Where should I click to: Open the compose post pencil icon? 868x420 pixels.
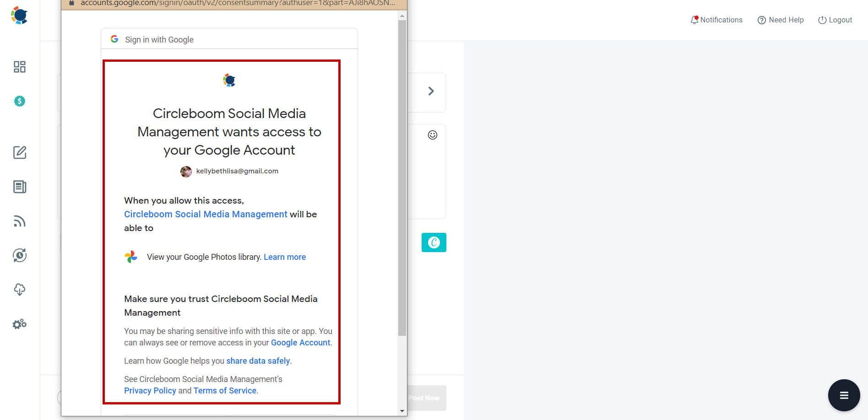pyautogui.click(x=19, y=153)
